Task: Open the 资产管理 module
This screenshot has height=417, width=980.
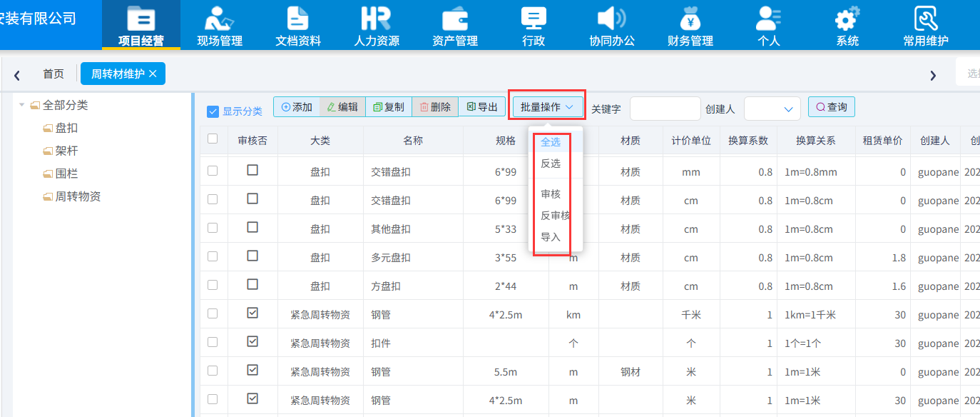Action: coord(455,26)
